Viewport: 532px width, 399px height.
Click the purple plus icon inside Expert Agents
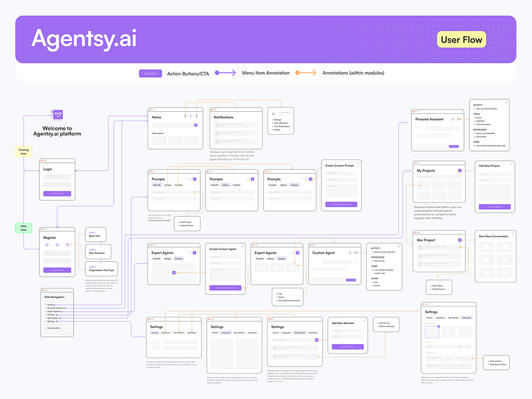coord(174,273)
